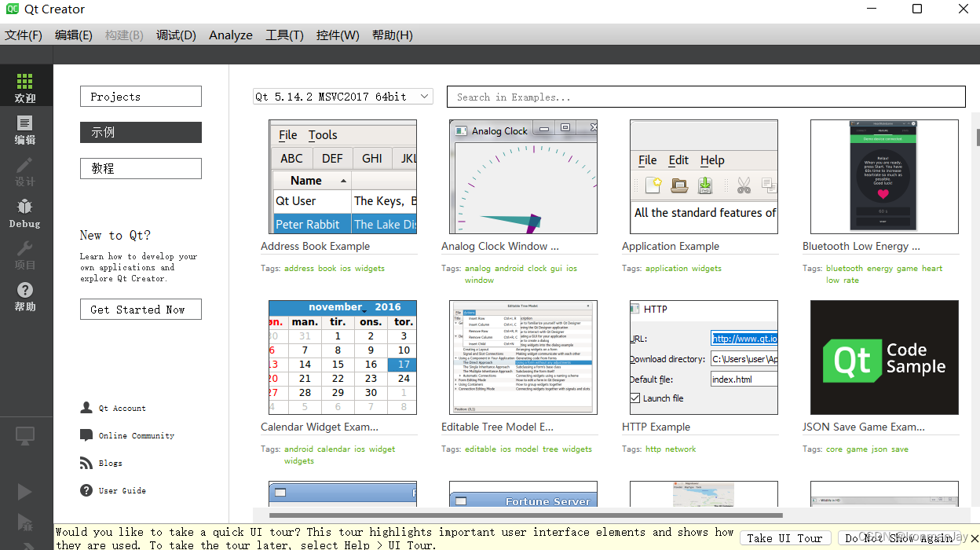
Task: Switch to Design (设计) mode
Action: (x=25, y=171)
